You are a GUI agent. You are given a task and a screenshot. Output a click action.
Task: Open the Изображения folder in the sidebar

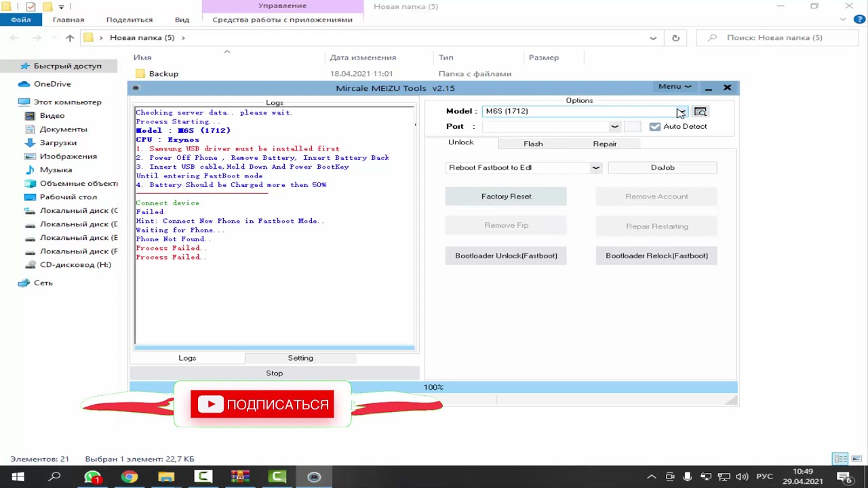68,157
